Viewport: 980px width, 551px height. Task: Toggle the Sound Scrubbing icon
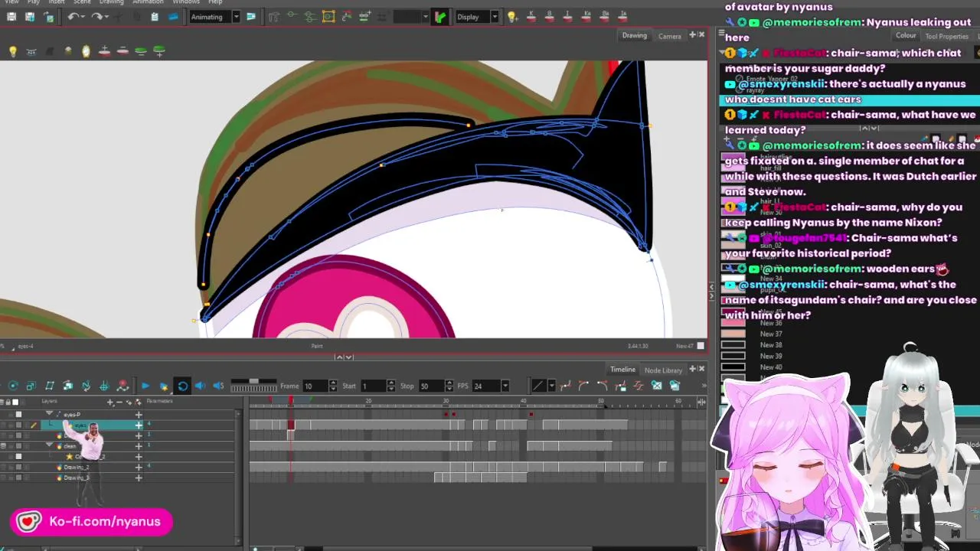218,386
